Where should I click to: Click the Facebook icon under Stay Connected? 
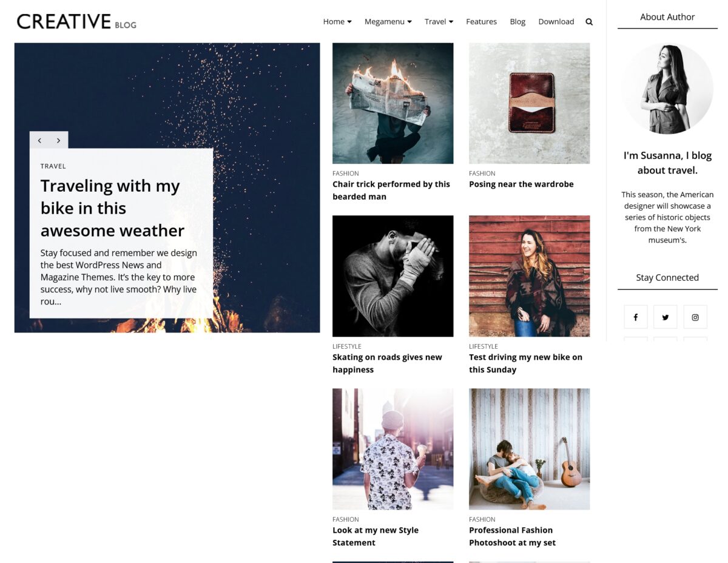(635, 317)
